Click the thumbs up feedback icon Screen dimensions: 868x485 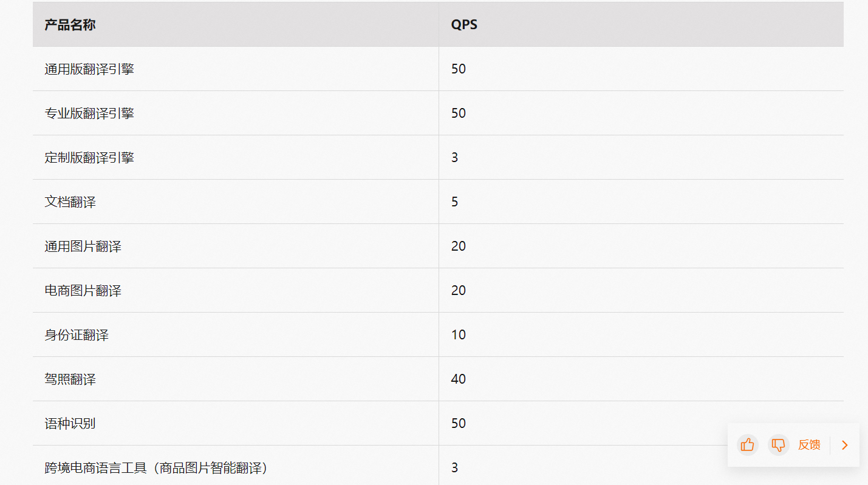click(748, 445)
